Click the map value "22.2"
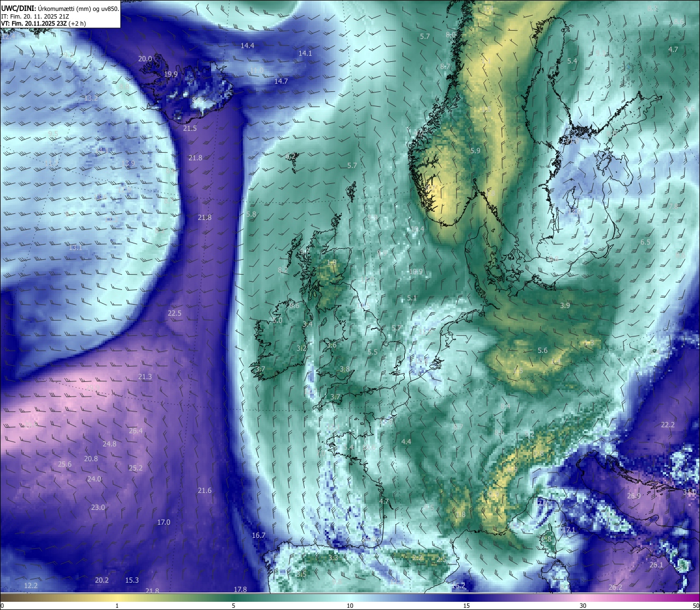 point(668,425)
